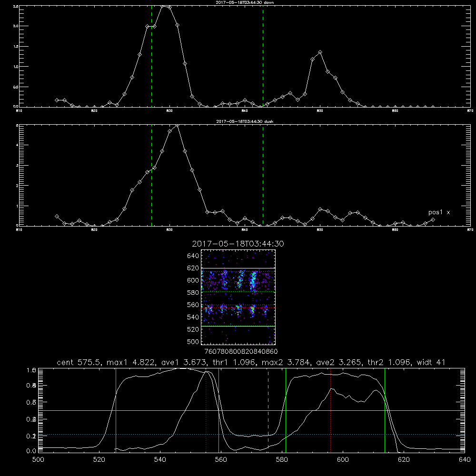Click the 520 label on the image's vertical axis

click(x=193, y=329)
